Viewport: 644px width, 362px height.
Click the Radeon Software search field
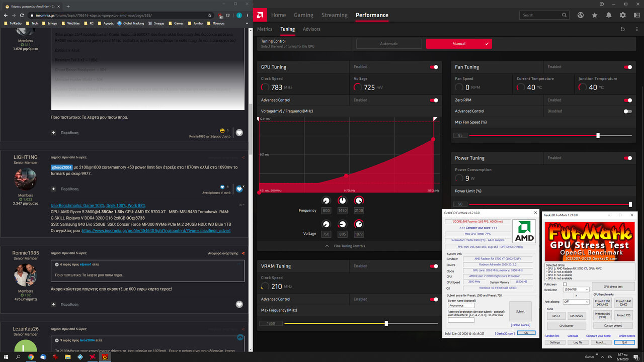tap(545, 15)
